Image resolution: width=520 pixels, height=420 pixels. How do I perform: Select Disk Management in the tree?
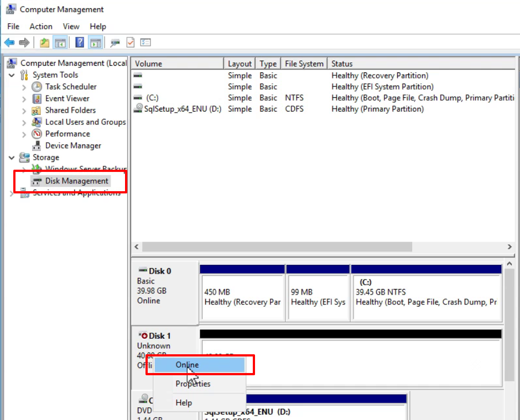[x=76, y=181]
